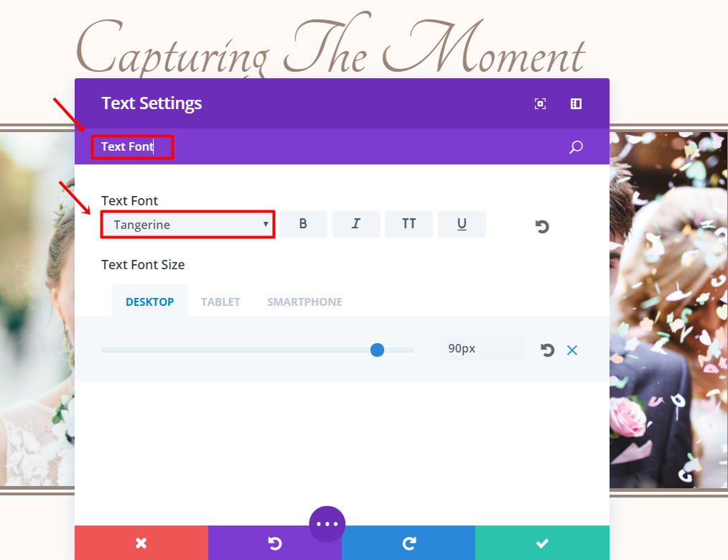Screen dimensions: 728x560
Task: Toggle all caps TT style
Action: pos(409,224)
